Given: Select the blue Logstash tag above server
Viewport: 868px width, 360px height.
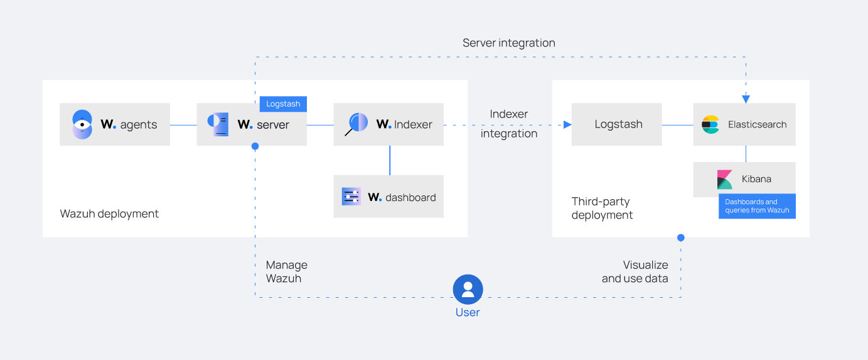Looking at the screenshot, I should point(283,104).
